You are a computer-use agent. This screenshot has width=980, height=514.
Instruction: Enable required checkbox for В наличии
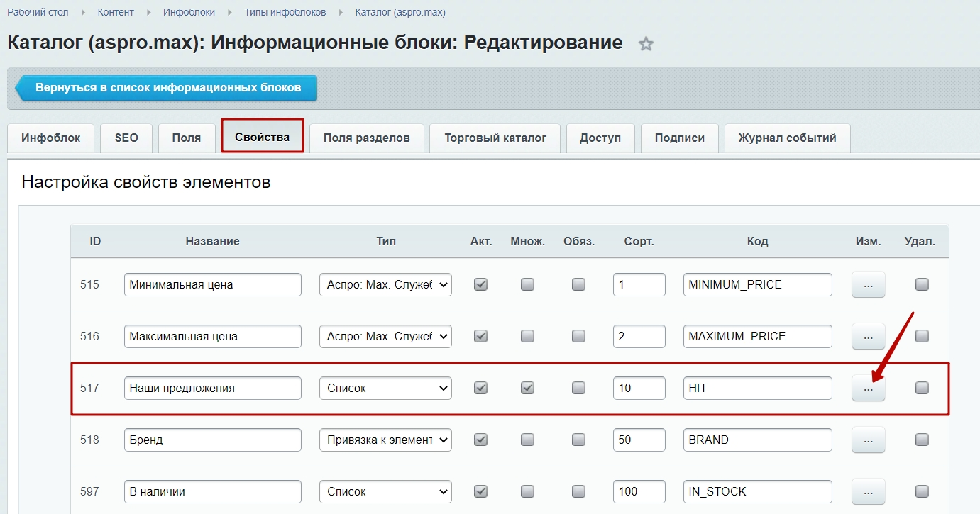coord(578,491)
